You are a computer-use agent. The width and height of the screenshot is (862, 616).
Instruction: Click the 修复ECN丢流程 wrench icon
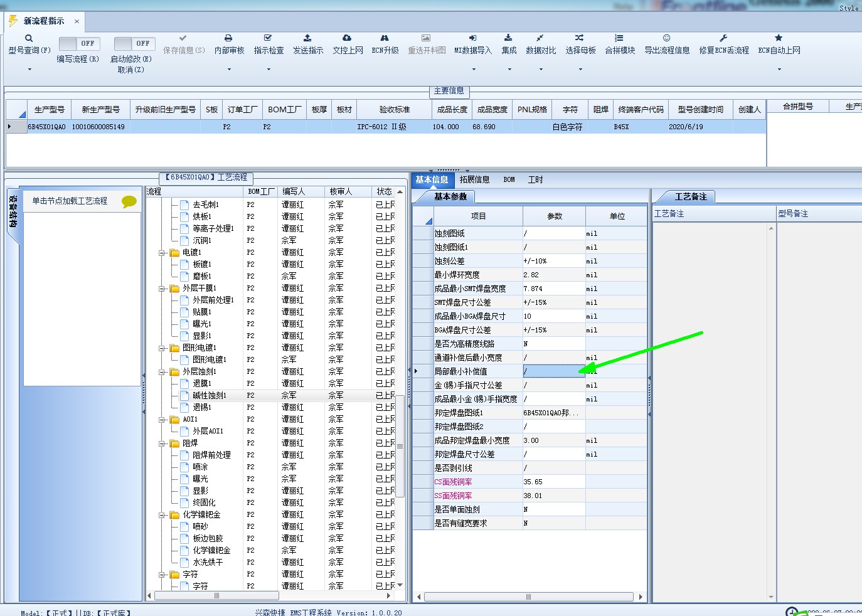tap(723, 38)
